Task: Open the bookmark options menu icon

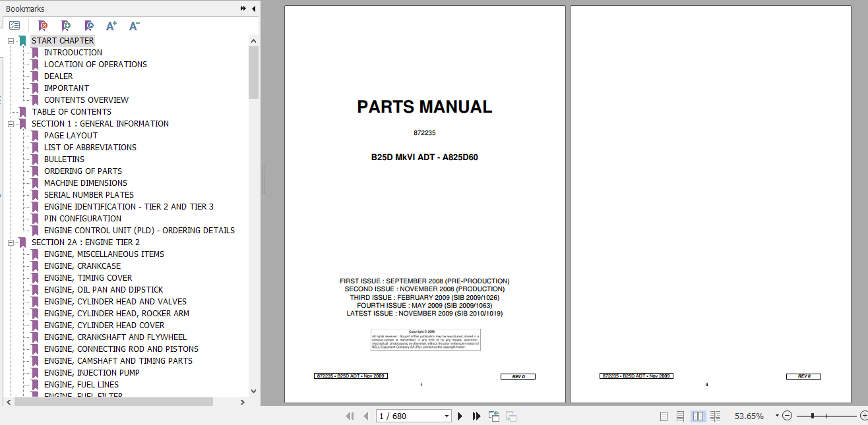Action: point(15,25)
